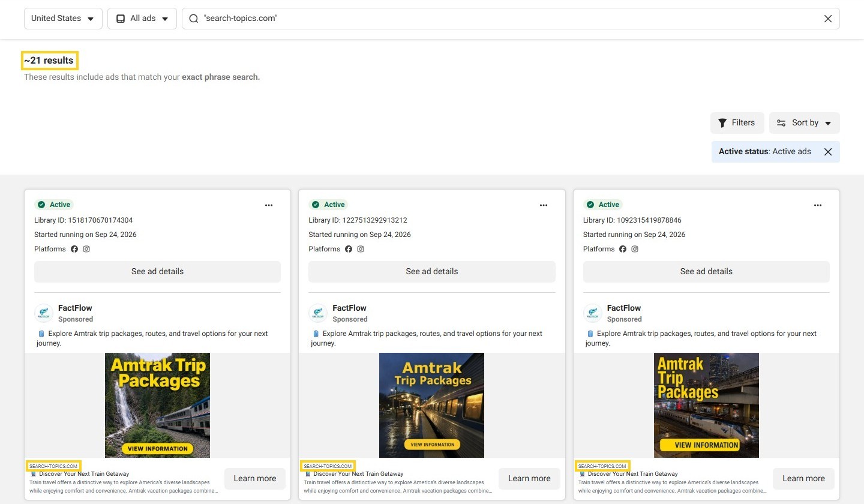The height and width of the screenshot is (504, 864).
Task: Open three-dot menu for ad 1518170670174304
Action: (x=269, y=205)
